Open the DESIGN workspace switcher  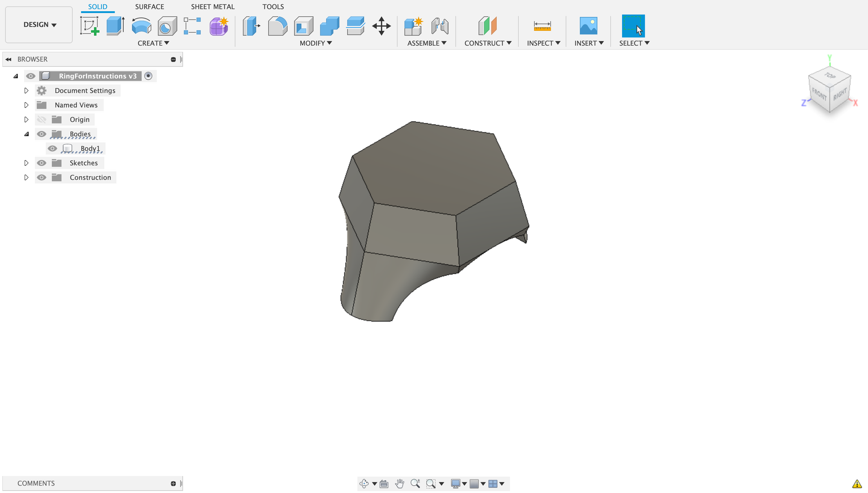tap(38, 25)
